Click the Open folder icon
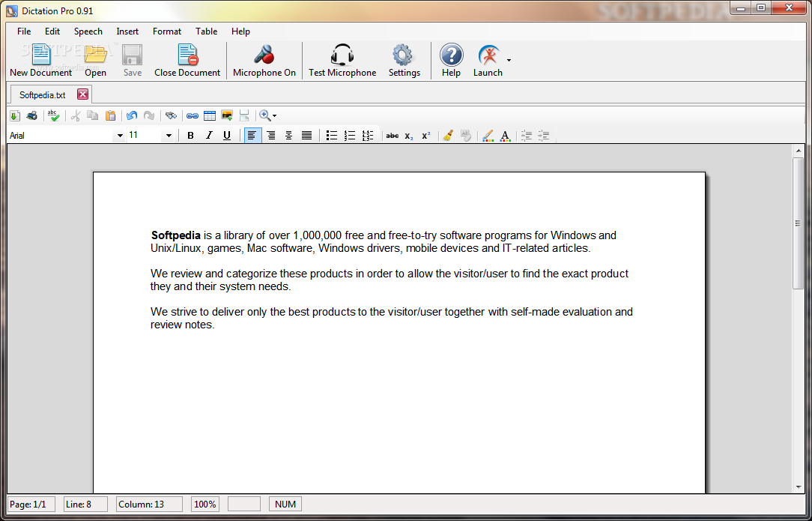The width and height of the screenshot is (812, 521). (x=95, y=60)
